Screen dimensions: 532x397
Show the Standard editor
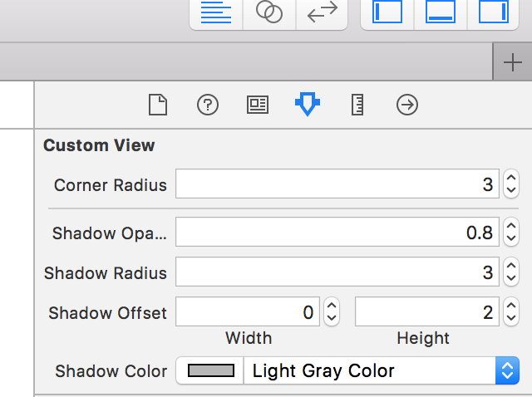point(217,12)
